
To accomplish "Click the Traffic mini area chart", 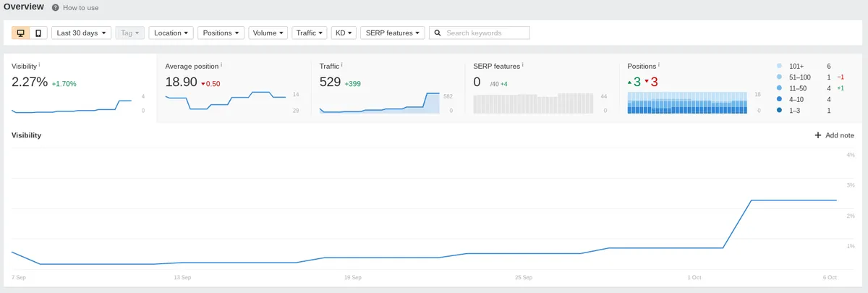I will [380, 103].
